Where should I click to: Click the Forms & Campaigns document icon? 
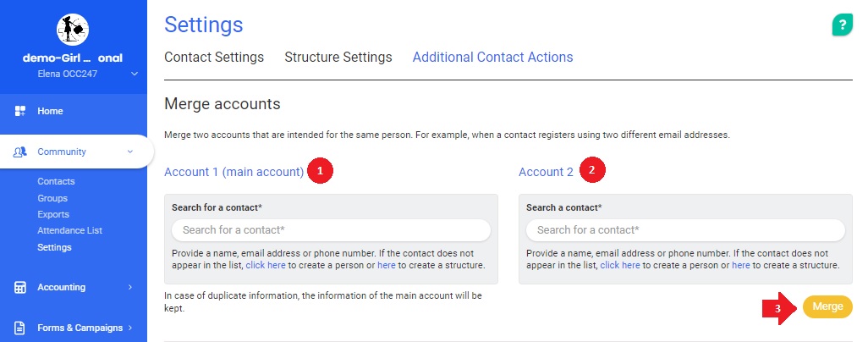click(20, 328)
